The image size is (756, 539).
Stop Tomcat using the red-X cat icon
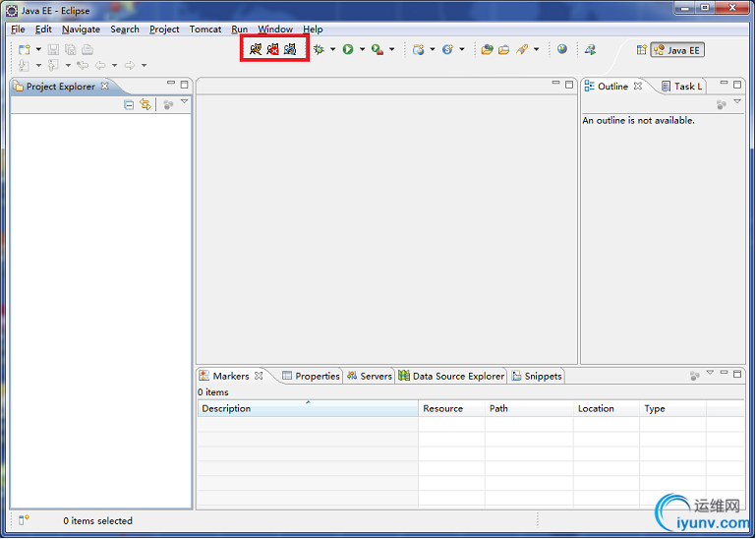click(x=273, y=49)
